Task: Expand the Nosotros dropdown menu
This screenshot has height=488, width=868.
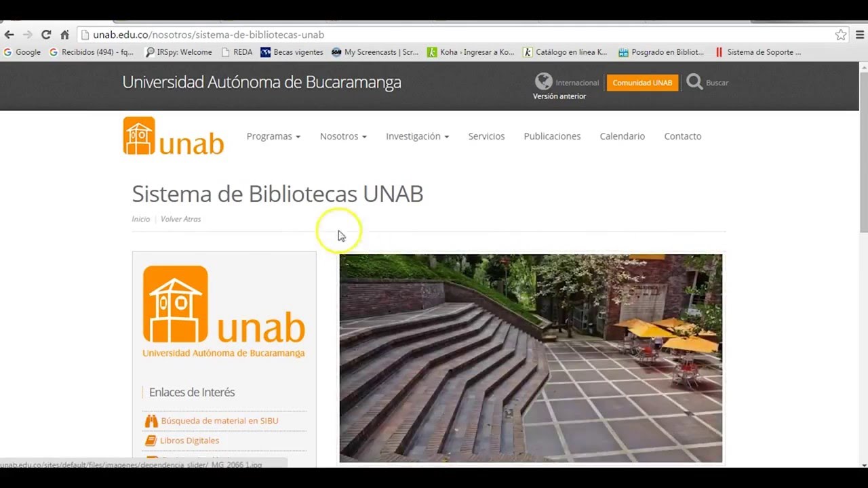Action: pos(343,136)
